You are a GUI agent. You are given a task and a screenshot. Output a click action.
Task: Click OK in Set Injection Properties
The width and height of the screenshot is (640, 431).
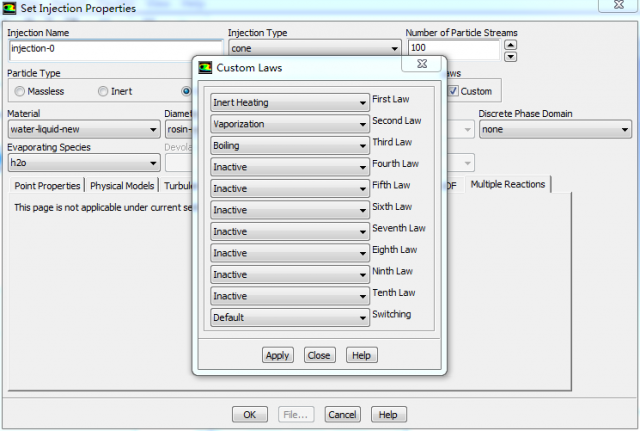(249, 414)
